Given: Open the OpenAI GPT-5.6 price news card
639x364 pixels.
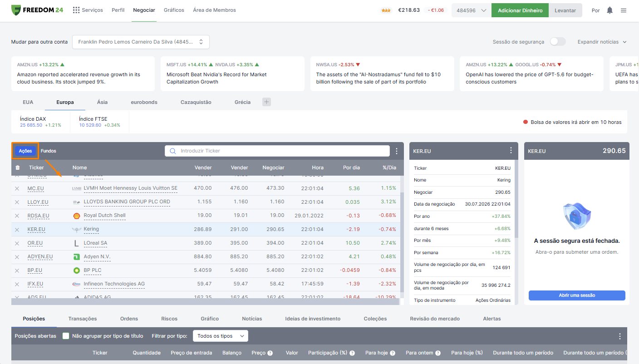Looking at the screenshot, I should tap(531, 74).
